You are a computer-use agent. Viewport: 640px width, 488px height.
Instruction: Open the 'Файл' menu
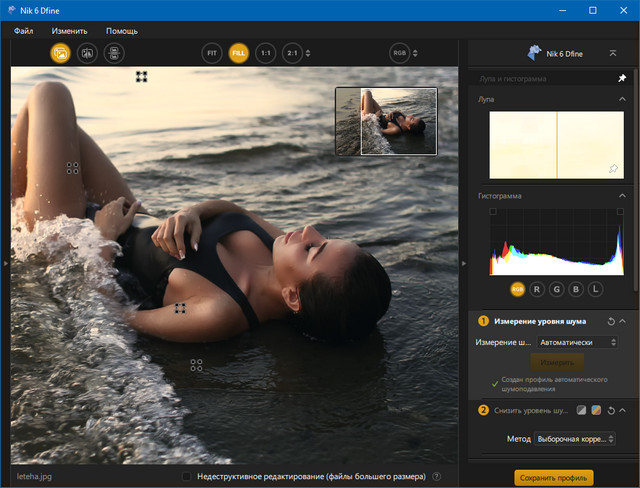[x=24, y=31]
